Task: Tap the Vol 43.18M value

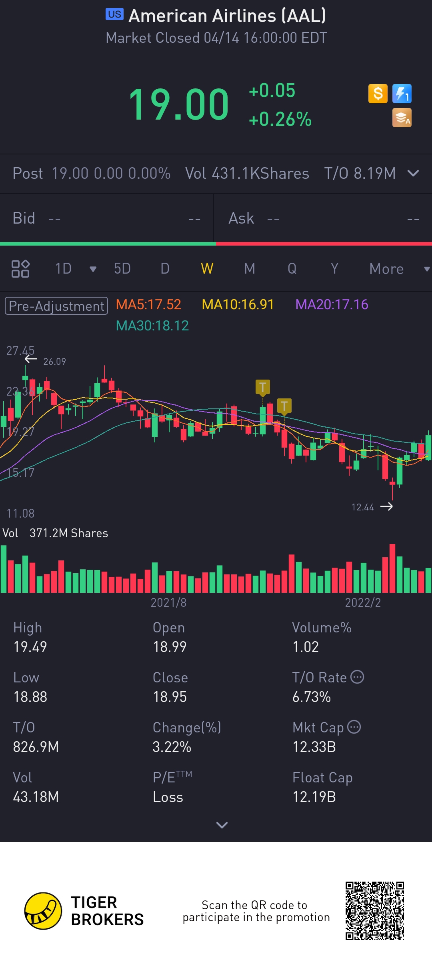Action: point(36,797)
